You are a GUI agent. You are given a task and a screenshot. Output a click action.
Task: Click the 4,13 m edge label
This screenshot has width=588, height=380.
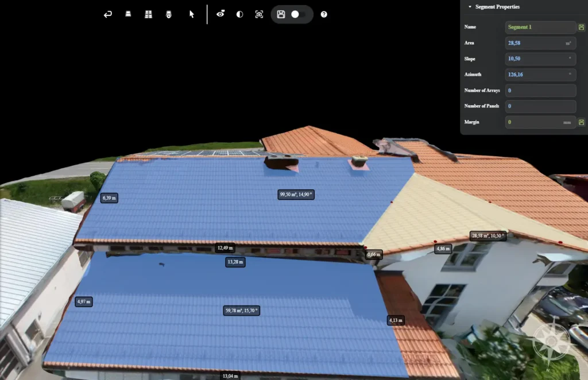[396, 320]
